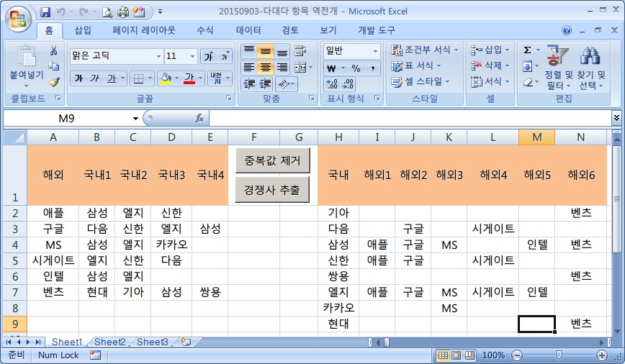The width and height of the screenshot is (625, 364).
Task: Increase font size with the larger 가 icon
Action: point(209,57)
